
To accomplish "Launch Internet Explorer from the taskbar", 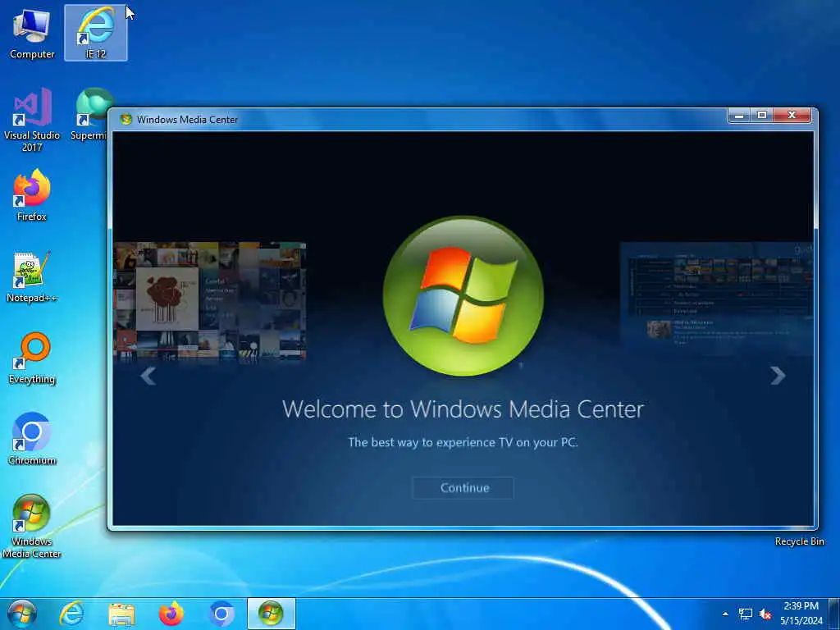I will click(71, 614).
